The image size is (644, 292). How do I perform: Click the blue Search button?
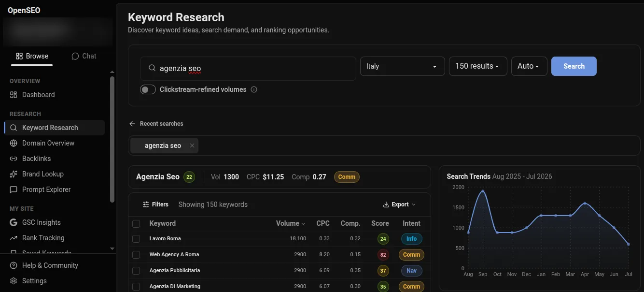[x=574, y=66]
